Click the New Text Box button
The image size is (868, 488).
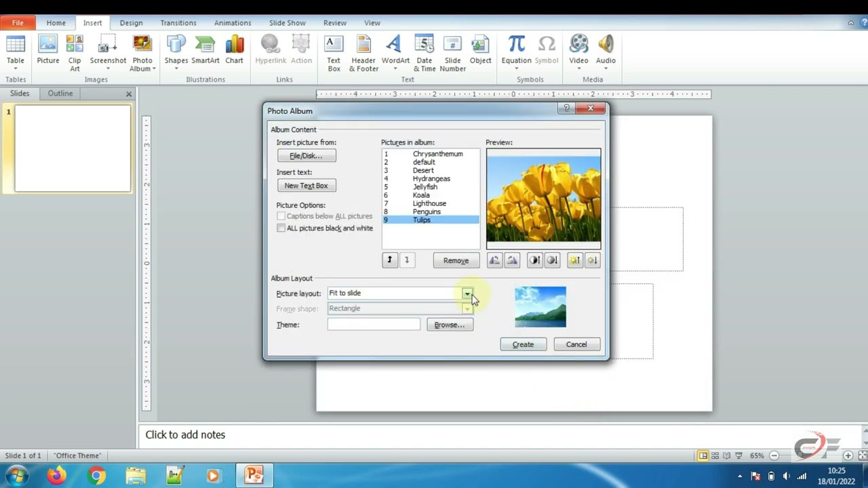pos(306,186)
